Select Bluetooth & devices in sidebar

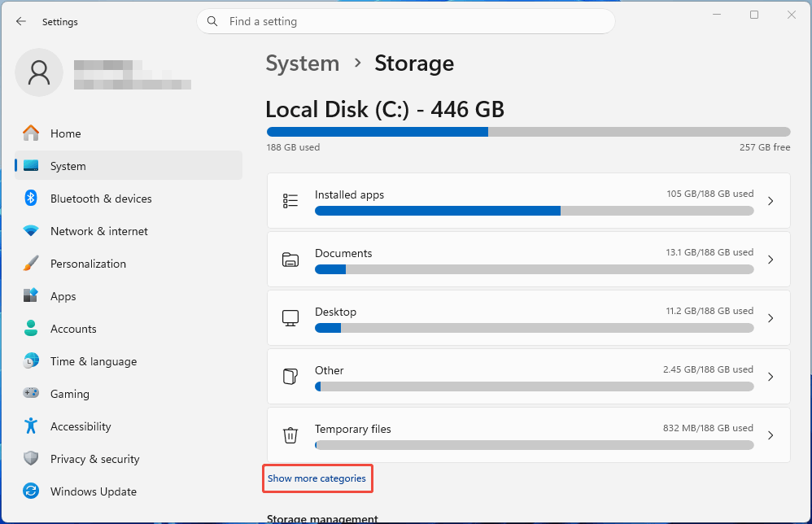tap(129, 199)
